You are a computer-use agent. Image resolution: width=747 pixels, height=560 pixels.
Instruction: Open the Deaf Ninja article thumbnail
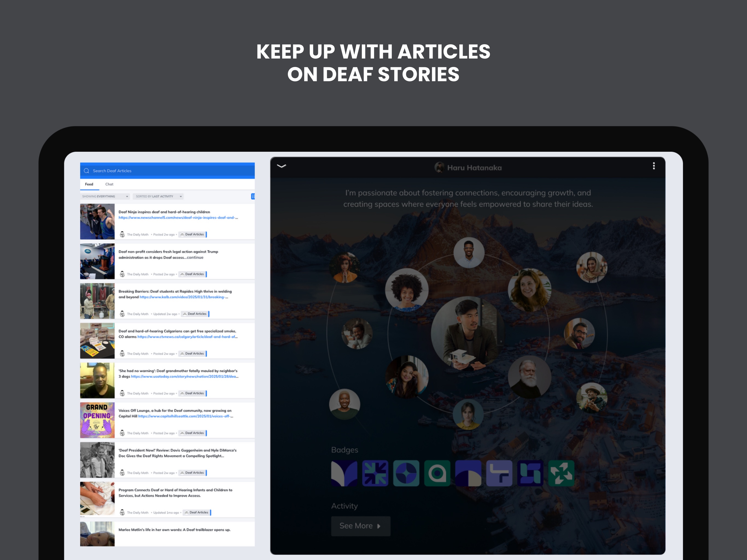pyautogui.click(x=97, y=221)
